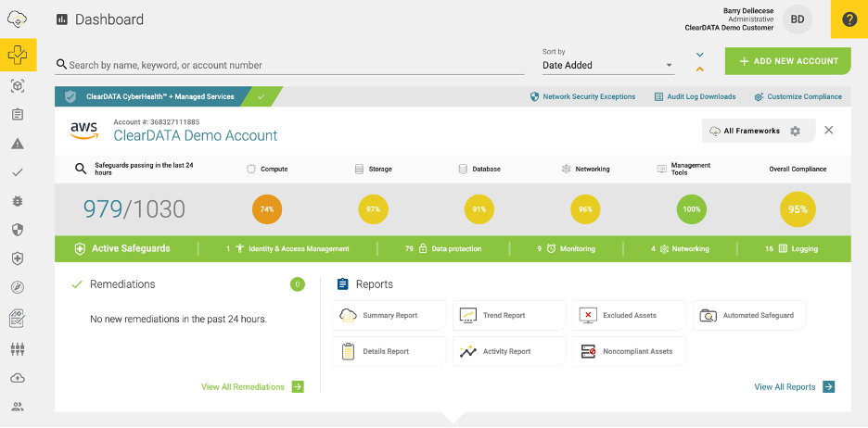The height and width of the screenshot is (428, 868).
Task: Click the Overall Compliance 95% circle
Action: tap(798, 209)
